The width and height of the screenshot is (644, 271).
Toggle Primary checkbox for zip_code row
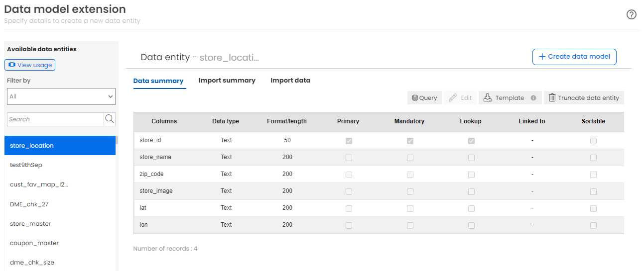click(349, 175)
